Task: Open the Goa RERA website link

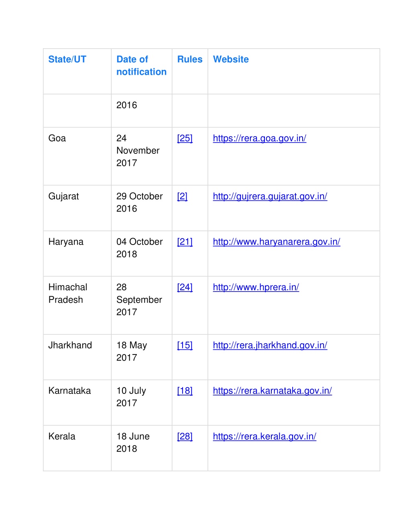Action: coord(259,139)
